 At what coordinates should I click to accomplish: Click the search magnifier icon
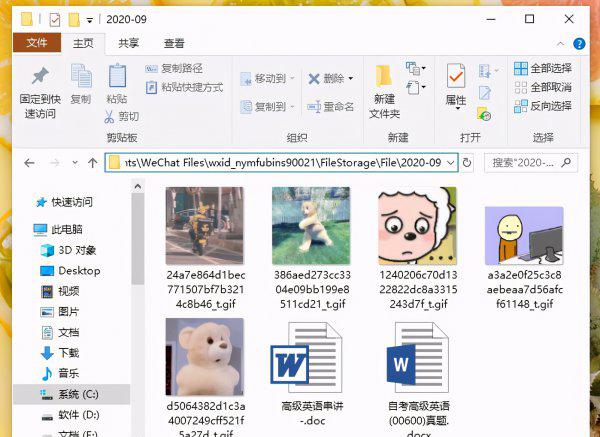(x=566, y=163)
